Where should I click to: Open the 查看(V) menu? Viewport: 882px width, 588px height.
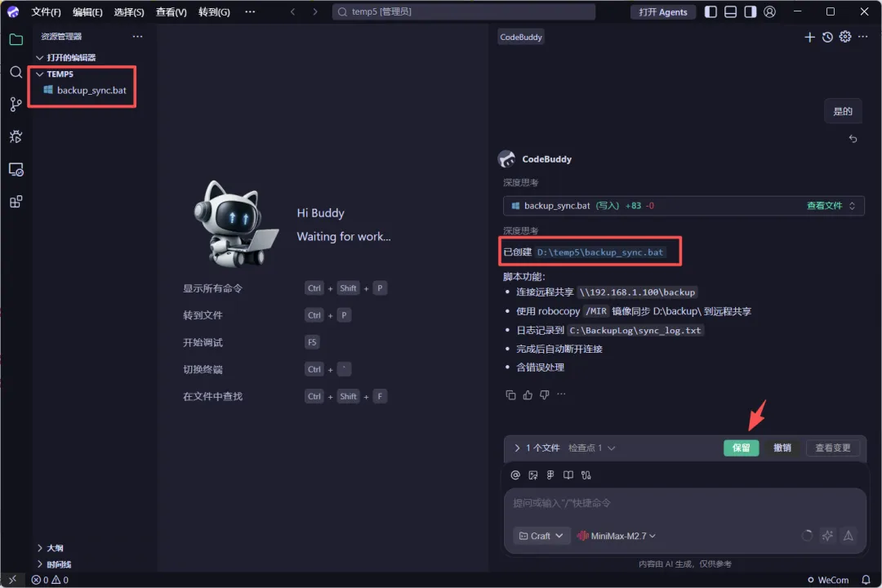coord(171,11)
